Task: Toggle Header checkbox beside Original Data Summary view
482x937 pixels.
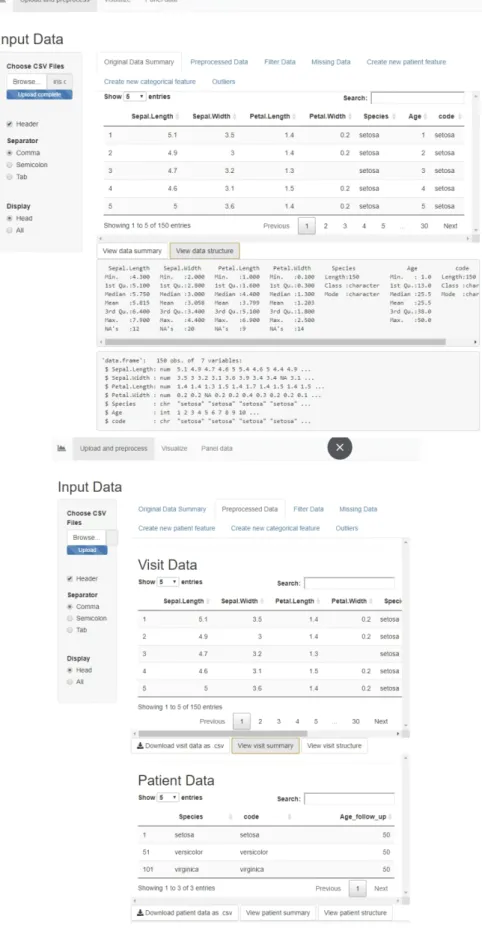Action: (x=10, y=124)
